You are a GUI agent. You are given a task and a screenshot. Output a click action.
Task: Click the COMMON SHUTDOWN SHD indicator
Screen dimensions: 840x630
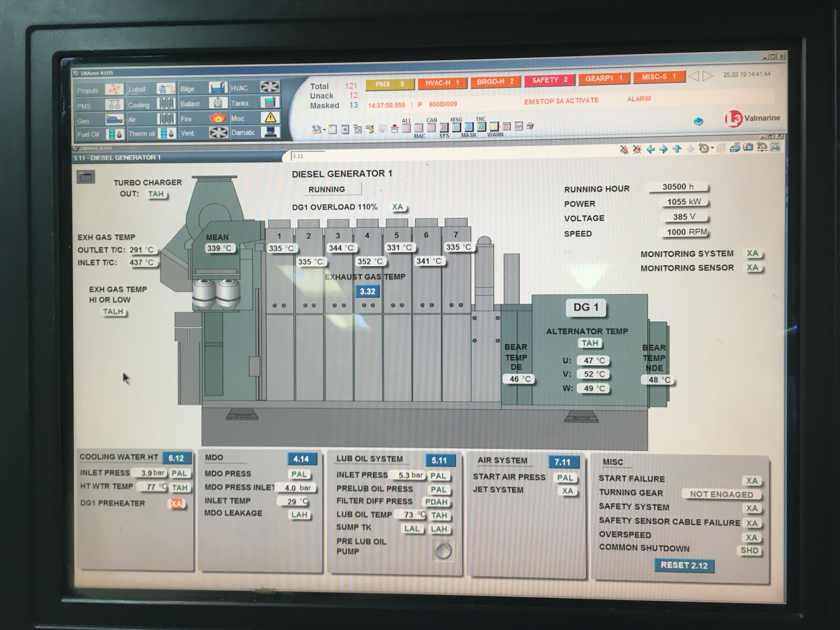[749, 550]
